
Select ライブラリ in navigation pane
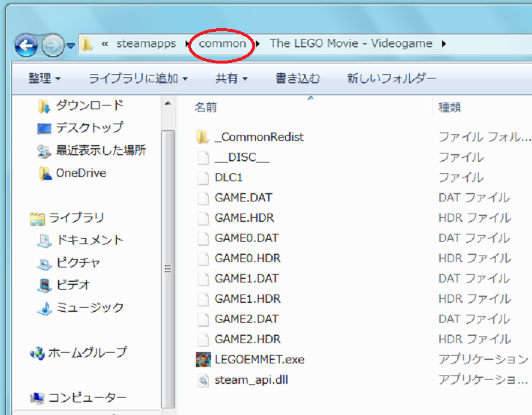coord(76,218)
